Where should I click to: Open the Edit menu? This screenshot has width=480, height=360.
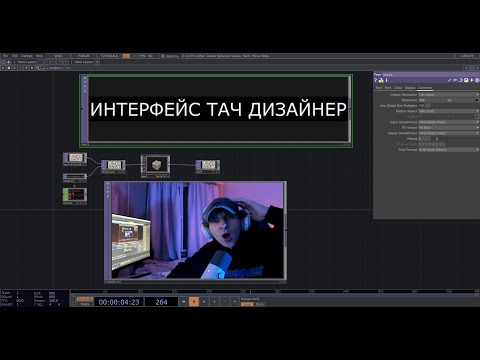[15, 56]
